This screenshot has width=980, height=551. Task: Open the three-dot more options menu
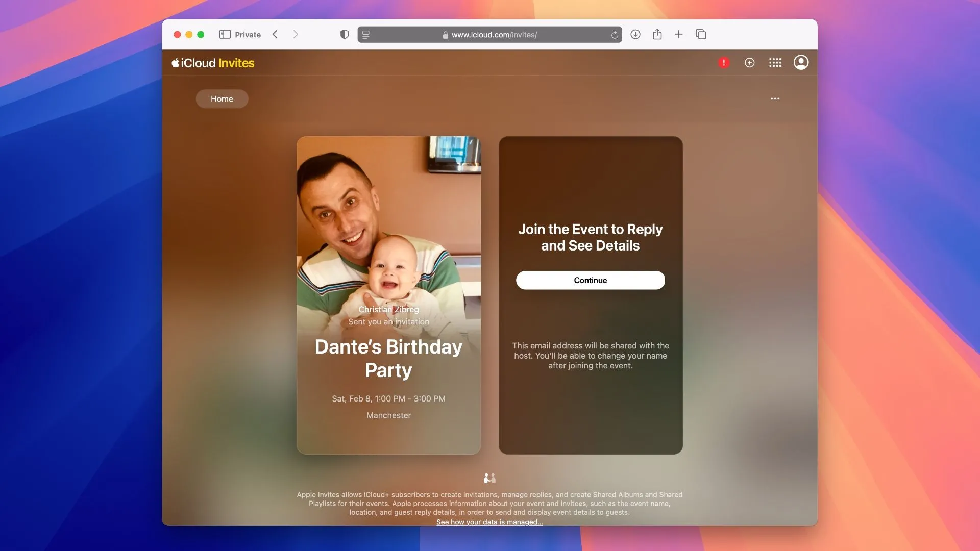click(775, 98)
